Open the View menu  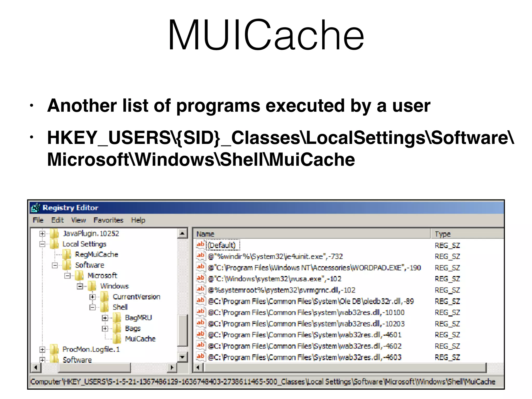click(x=78, y=220)
